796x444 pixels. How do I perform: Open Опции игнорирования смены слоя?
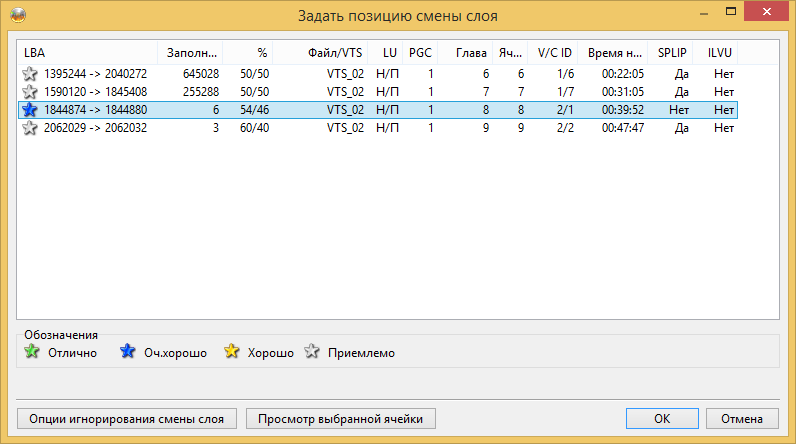coord(126,419)
